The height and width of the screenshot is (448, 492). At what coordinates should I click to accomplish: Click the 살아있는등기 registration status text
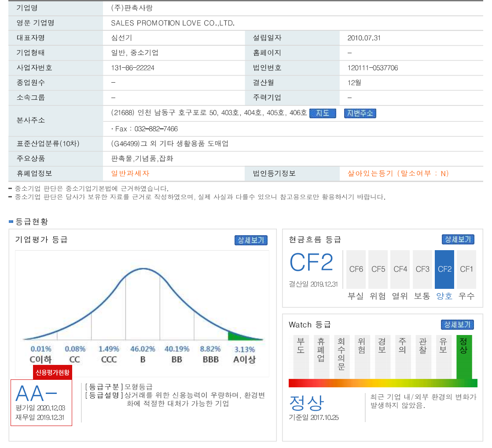[398, 174]
